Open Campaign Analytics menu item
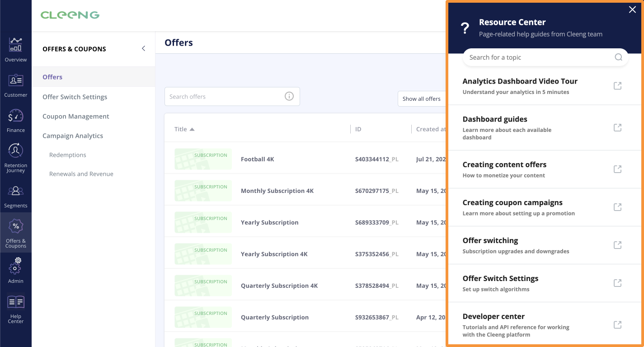The height and width of the screenshot is (347, 644). [73, 136]
